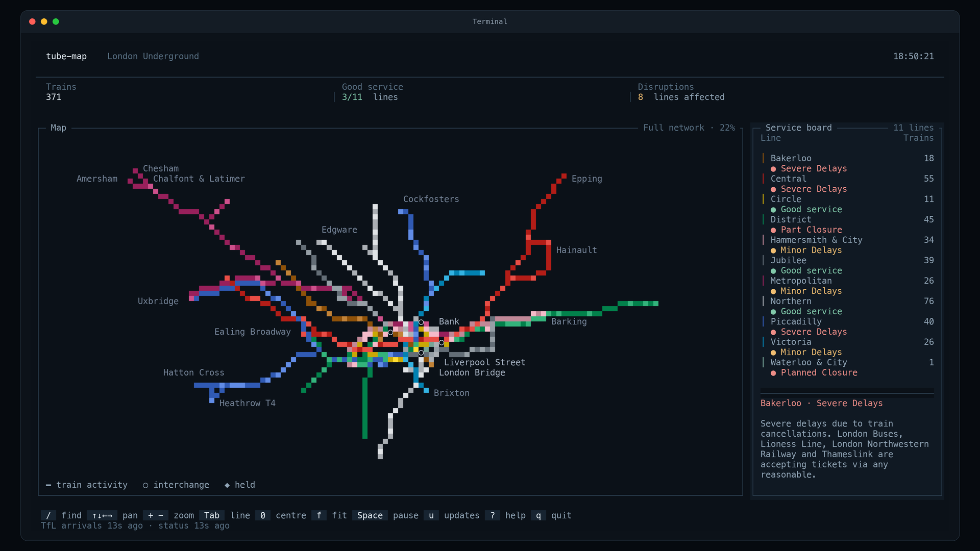Select the Piccadilly line row
980x551 pixels.
pyautogui.click(x=847, y=321)
